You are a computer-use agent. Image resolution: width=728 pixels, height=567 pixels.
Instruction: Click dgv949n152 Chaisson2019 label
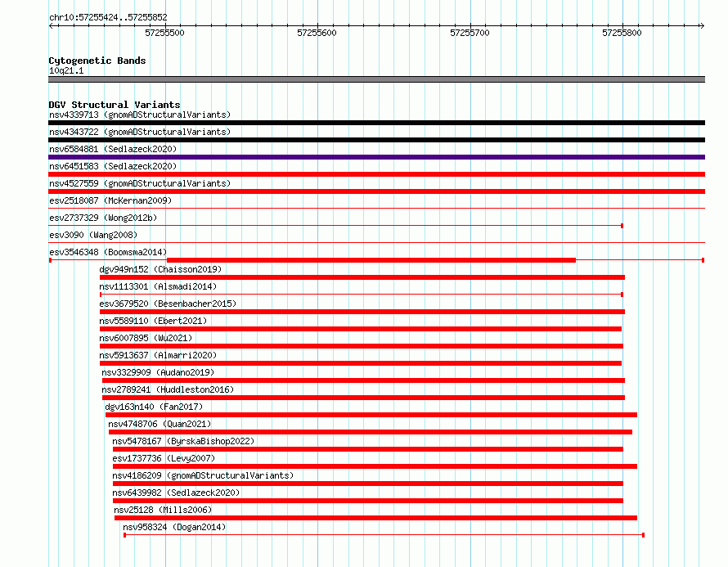160,269
